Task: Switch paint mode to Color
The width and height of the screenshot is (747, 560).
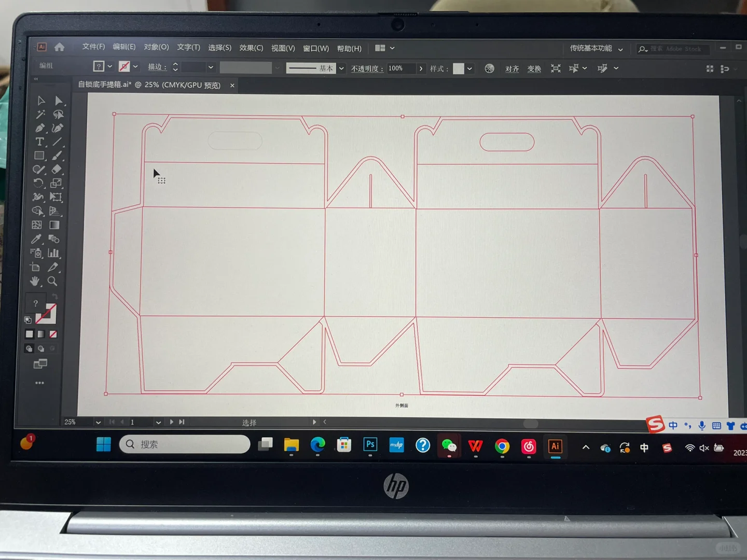Action: tap(30, 334)
